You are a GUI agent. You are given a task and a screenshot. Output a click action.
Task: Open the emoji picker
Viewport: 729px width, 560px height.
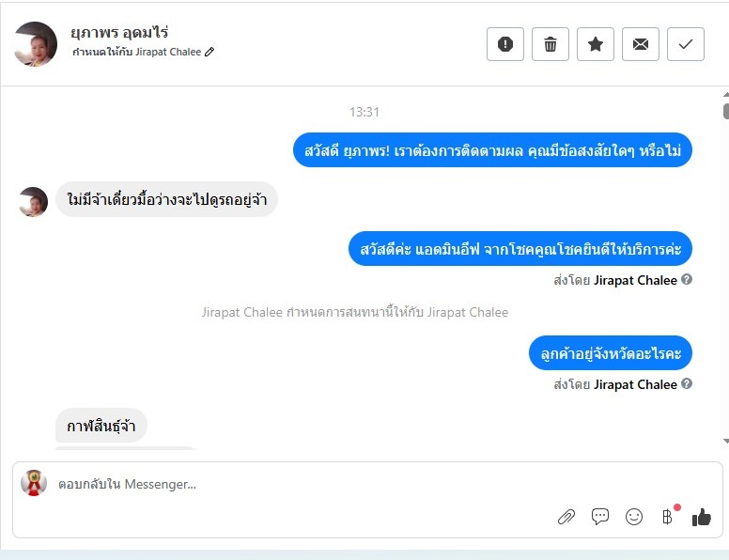pyautogui.click(x=634, y=517)
